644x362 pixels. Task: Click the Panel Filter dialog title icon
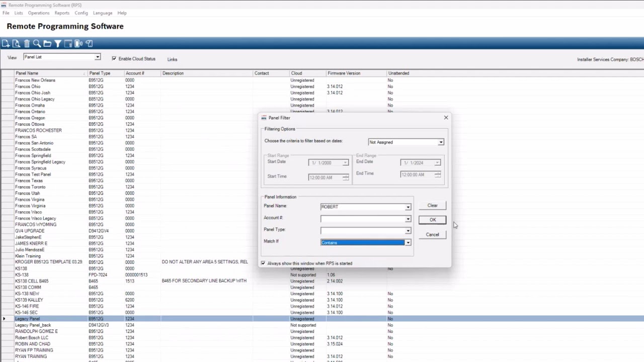click(264, 118)
